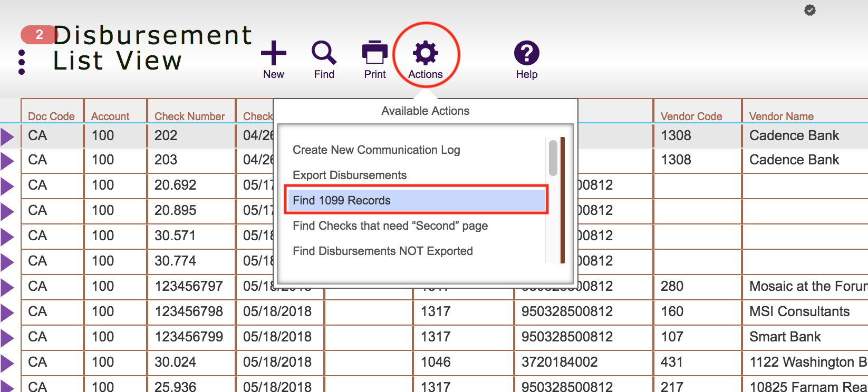Screen dimensions: 868x392
Task: Click the red badge showing 2
Action: click(38, 35)
